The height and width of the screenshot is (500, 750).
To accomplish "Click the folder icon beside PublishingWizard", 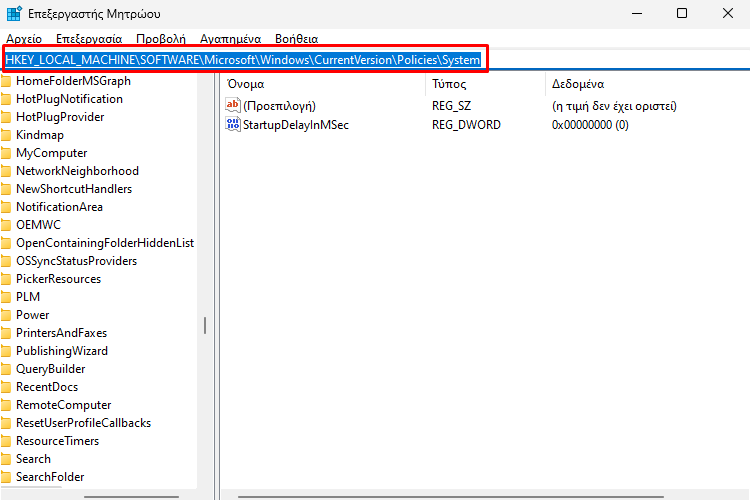I will (x=6, y=351).
